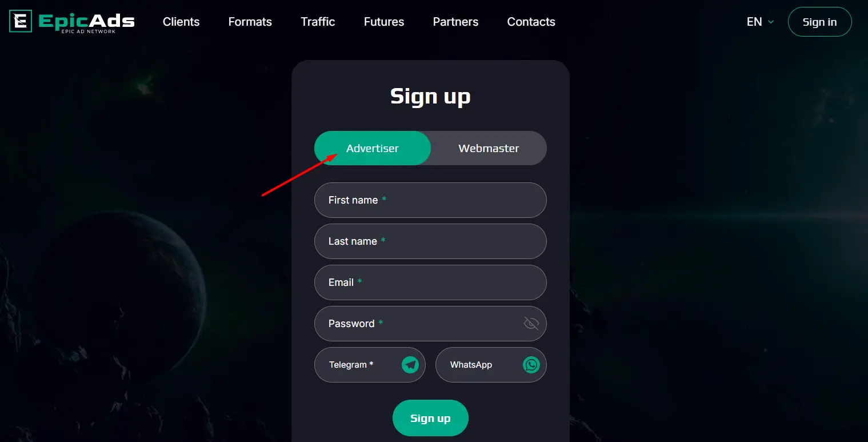Click into the Email field
868x442 pixels.
(x=430, y=282)
